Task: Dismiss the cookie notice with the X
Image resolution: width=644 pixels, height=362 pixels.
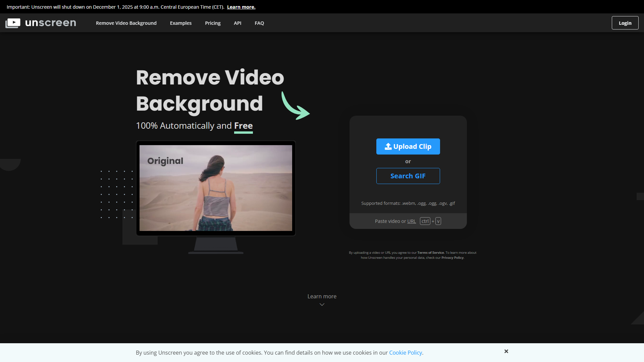Action: pyautogui.click(x=506, y=351)
